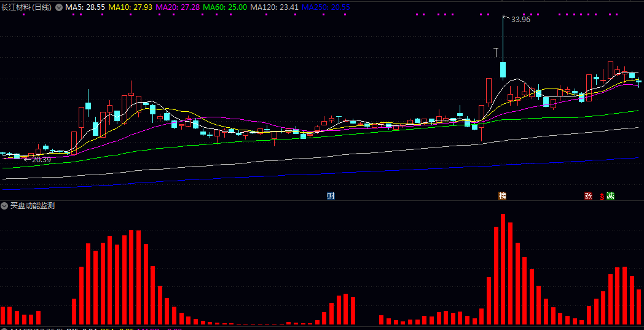Select the blue MA250: 20.55 label
Viewport: 644px width, 330px height.
[326, 7]
